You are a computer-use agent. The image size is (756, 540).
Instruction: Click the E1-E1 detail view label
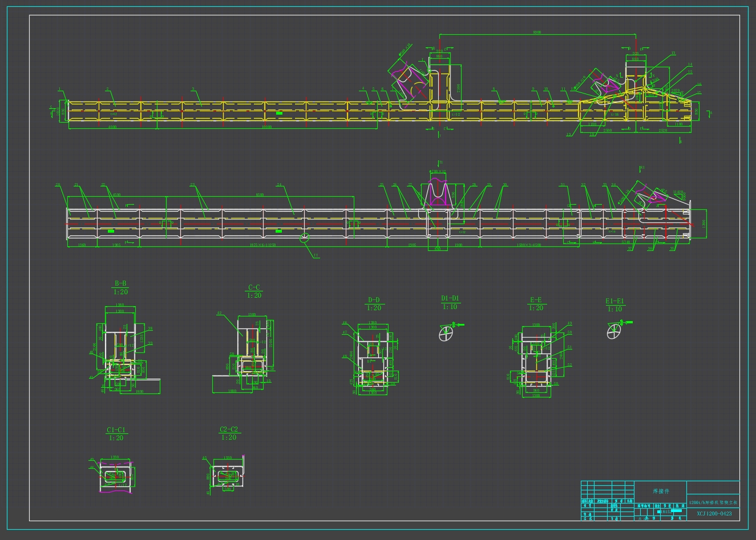615,301
